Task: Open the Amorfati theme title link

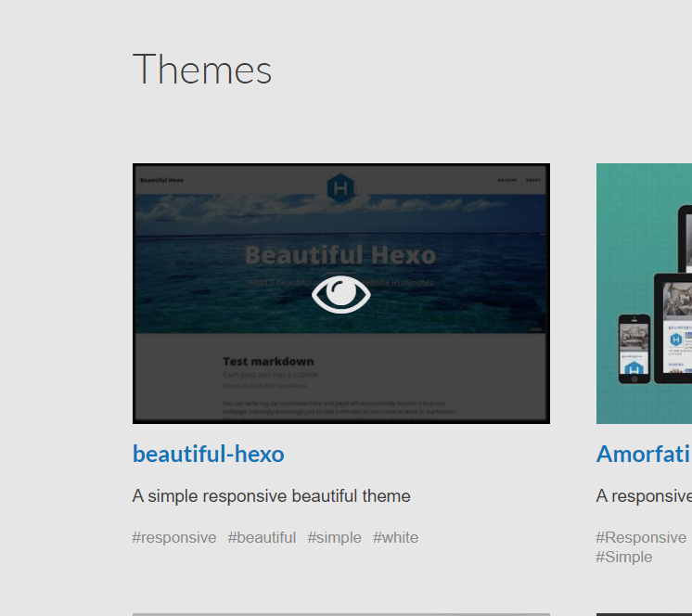Action: [644, 454]
